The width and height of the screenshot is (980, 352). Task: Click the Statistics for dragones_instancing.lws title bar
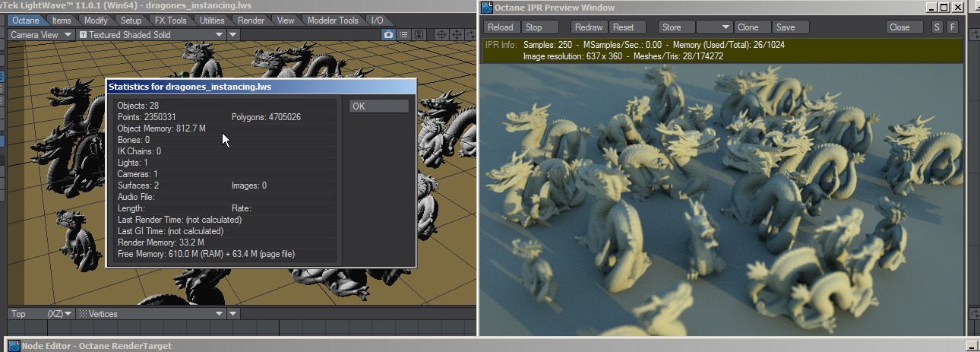(261, 87)
